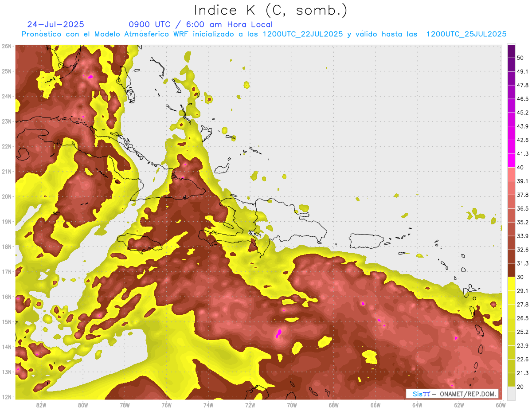Click the 30 colorbar value
The width and height of the screenshot is (532, 411).
point(521,277)
